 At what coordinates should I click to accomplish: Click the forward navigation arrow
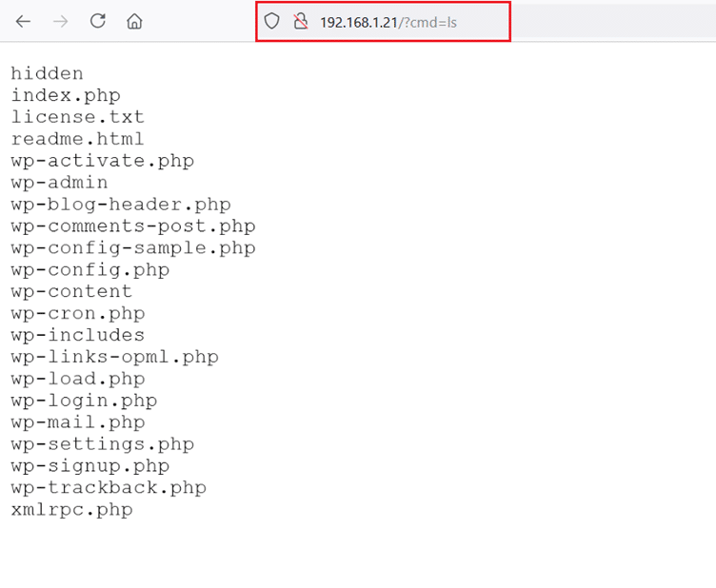pos(60,21)
